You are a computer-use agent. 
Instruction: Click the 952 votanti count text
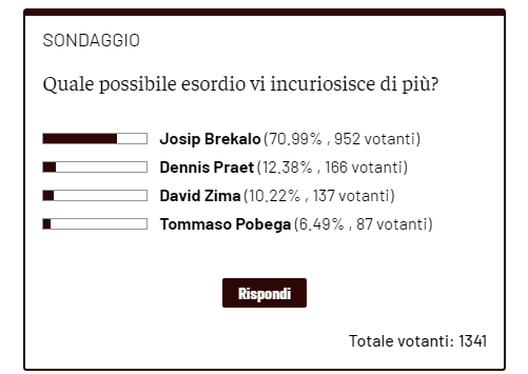(375, 139)
